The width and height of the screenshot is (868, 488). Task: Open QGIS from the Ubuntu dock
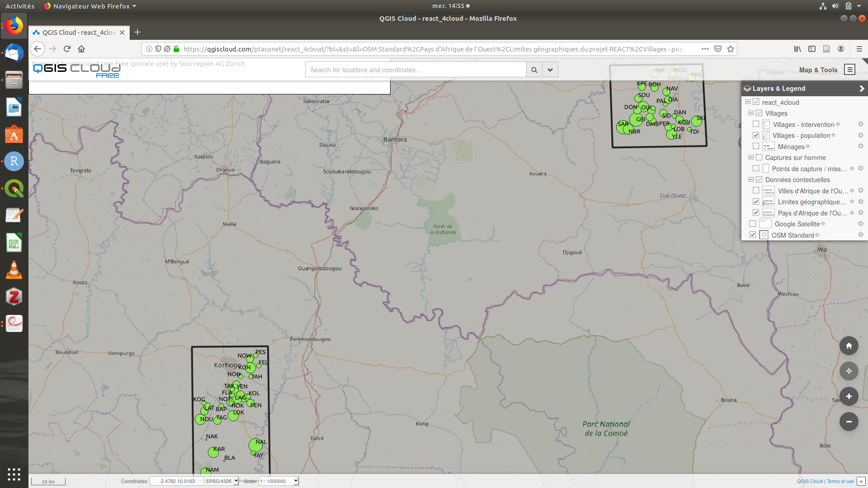click(x=14, y=188)
